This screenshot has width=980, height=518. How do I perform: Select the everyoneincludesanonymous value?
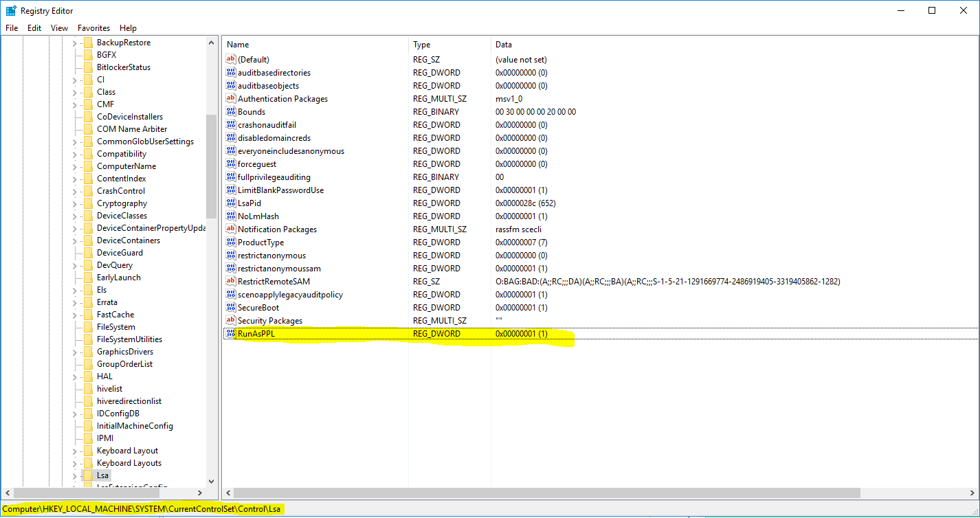[x=291, y=151]
